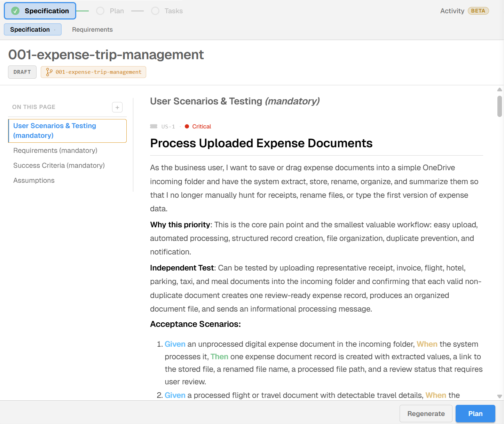Open the Specification workflow step
This screenshot has width=504, height=424.
(40, 11)
